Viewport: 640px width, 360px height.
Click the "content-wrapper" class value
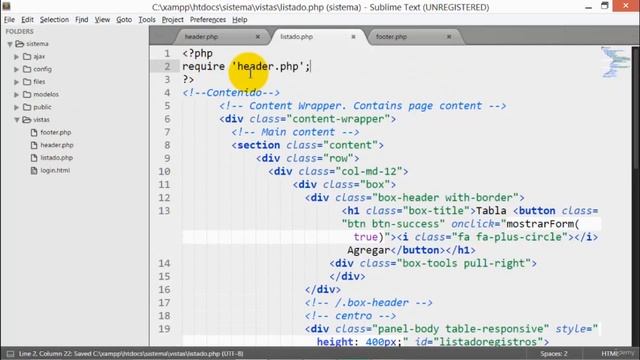point(338,119)
